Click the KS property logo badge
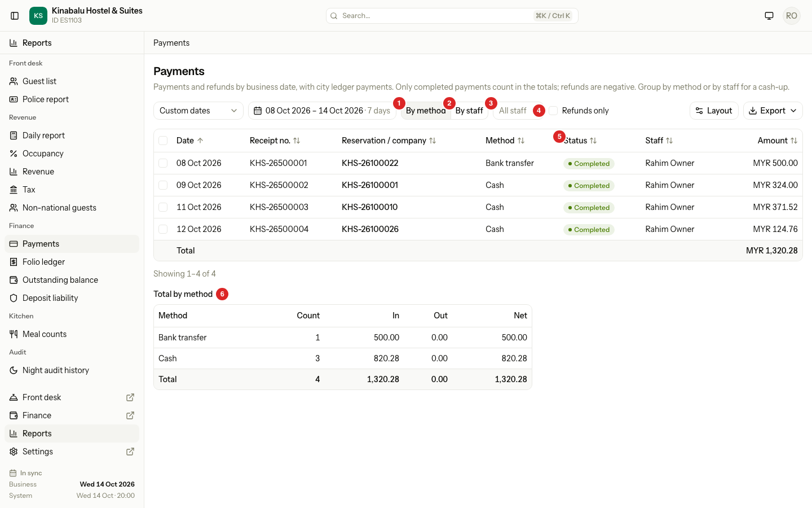Screen dimensions: 812x508 point(38,16)
